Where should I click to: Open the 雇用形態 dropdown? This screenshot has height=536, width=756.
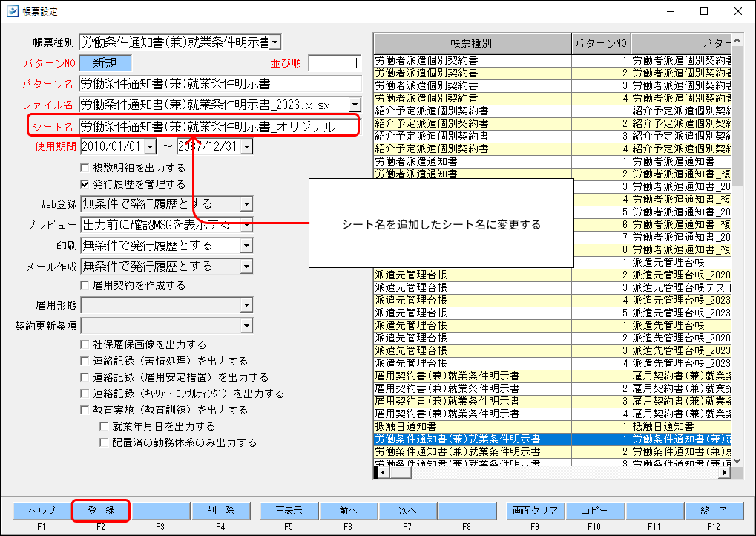(246, 305)
